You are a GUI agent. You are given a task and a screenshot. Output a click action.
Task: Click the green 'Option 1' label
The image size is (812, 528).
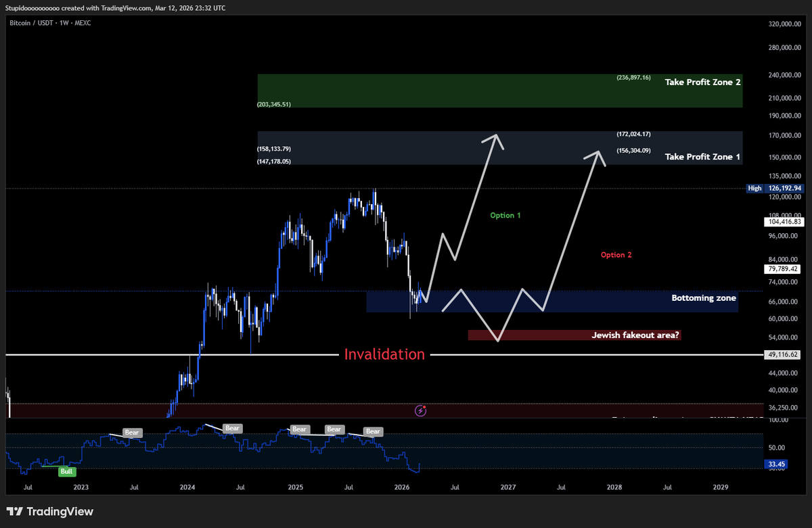(505, 215)
